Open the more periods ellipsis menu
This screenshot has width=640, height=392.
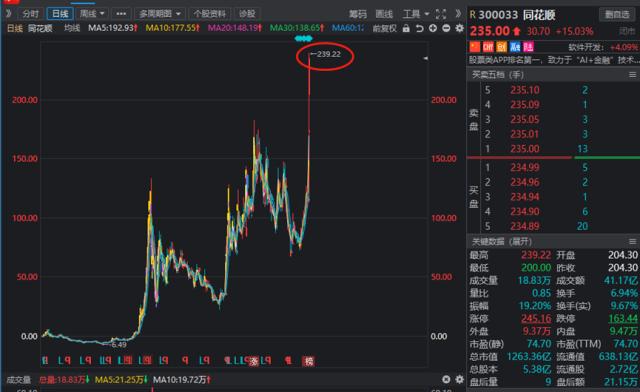(121, 13)
